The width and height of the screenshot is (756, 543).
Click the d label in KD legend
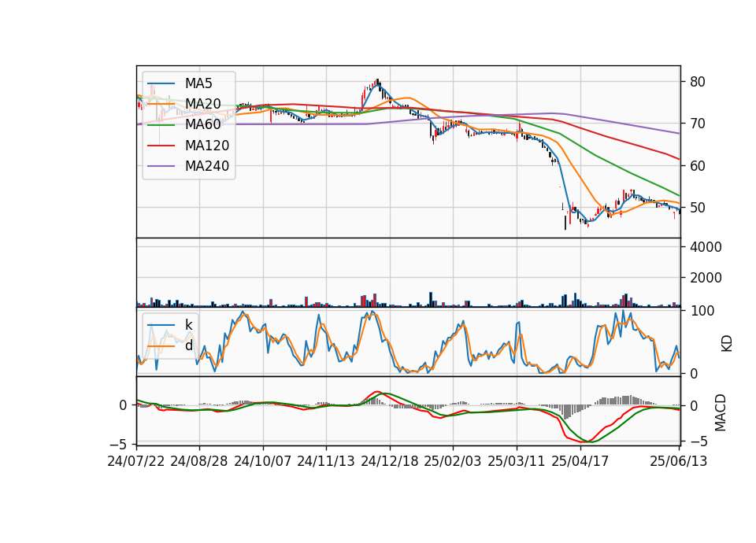click(188, 345)
